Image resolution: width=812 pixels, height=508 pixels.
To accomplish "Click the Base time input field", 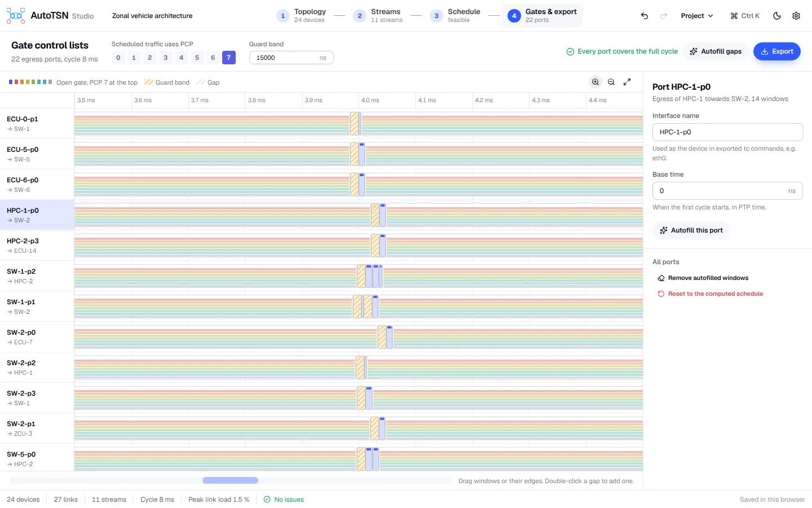I will [x=727, y=191].
